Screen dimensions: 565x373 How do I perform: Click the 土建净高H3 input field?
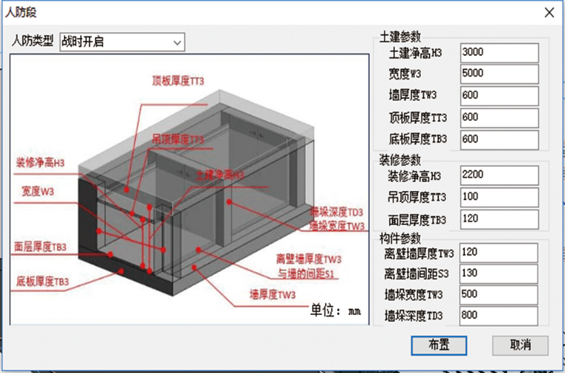499,53
